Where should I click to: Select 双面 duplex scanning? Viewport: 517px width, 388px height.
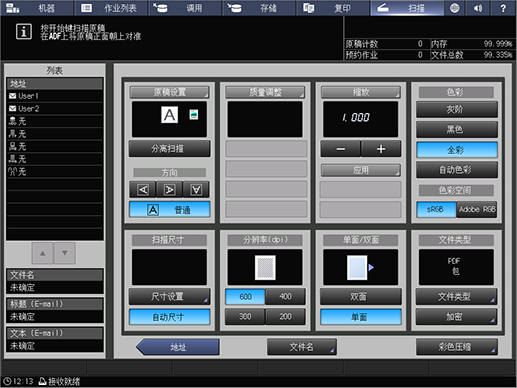[361, 297]
